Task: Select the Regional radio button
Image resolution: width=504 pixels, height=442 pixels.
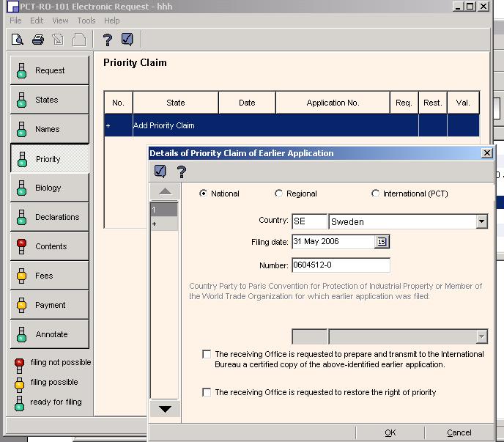Action: tap(278, 194)
